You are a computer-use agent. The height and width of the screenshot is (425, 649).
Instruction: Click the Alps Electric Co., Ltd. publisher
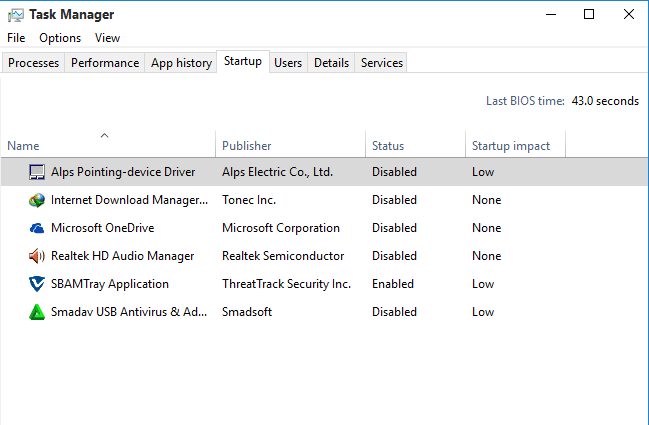(x=277, y=172)
